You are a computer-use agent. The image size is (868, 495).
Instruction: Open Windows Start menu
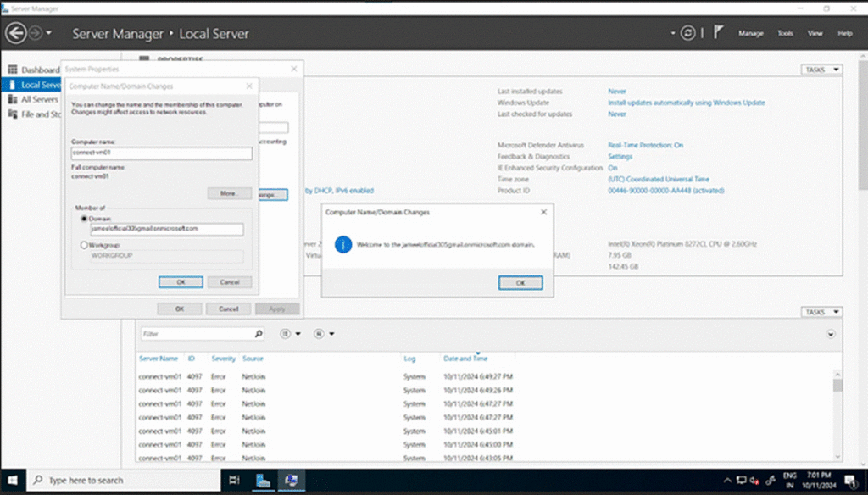click(x=14, y=480)
